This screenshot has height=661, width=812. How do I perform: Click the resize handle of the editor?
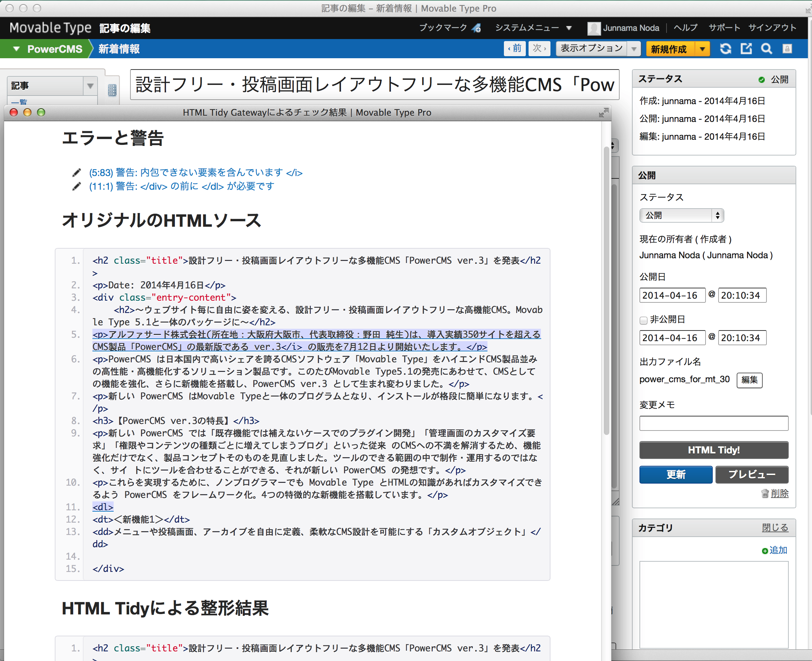point(616,501)
